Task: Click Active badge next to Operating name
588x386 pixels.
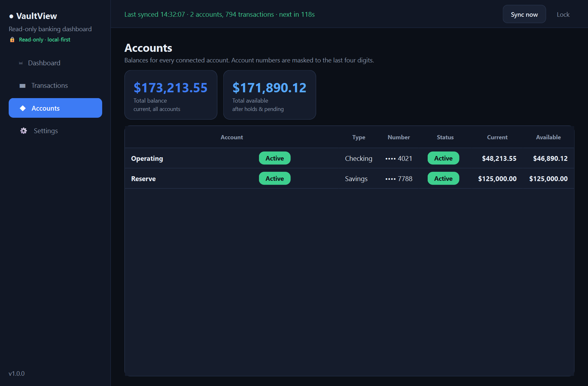Action: pyautogui.click(x=275, y=158)
